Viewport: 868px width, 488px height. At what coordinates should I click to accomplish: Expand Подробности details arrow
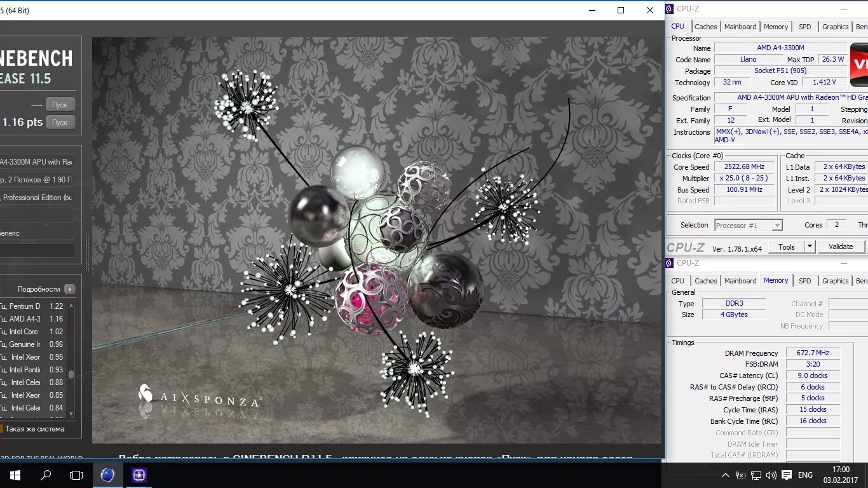pyautogui.click(x=70, y=289)
